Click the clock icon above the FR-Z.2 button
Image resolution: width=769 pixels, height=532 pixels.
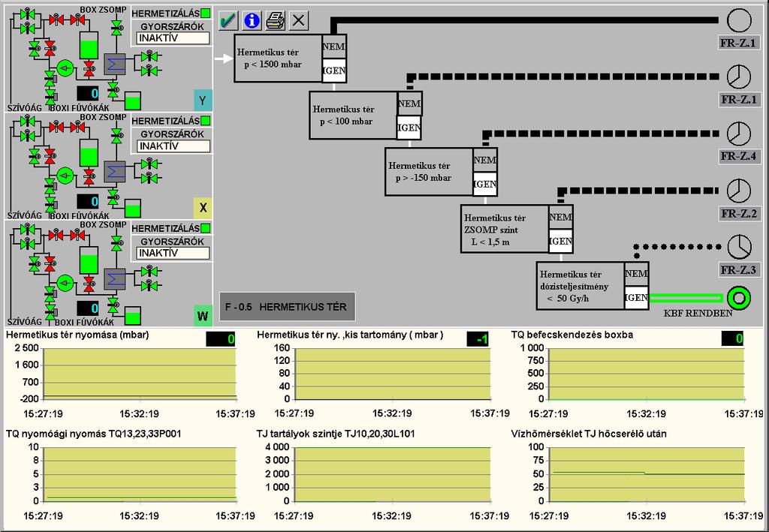point(739,191)
